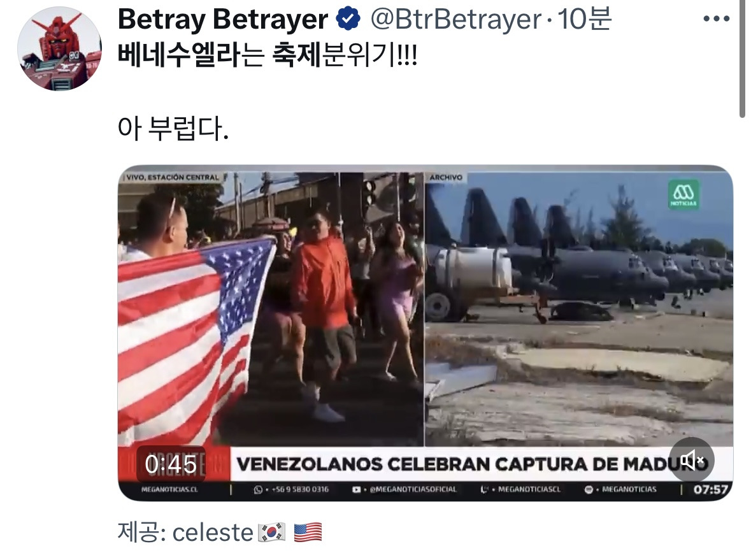Click the green Mega Noticias logo
The height and width of the screenshot is (560, 751).
pyautogui.click(x=683, y=194)
